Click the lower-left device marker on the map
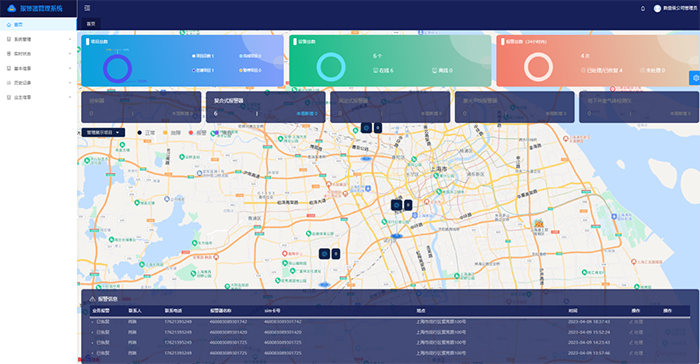The width and height of the screenshot is (700, 364). tap(325, 254)
